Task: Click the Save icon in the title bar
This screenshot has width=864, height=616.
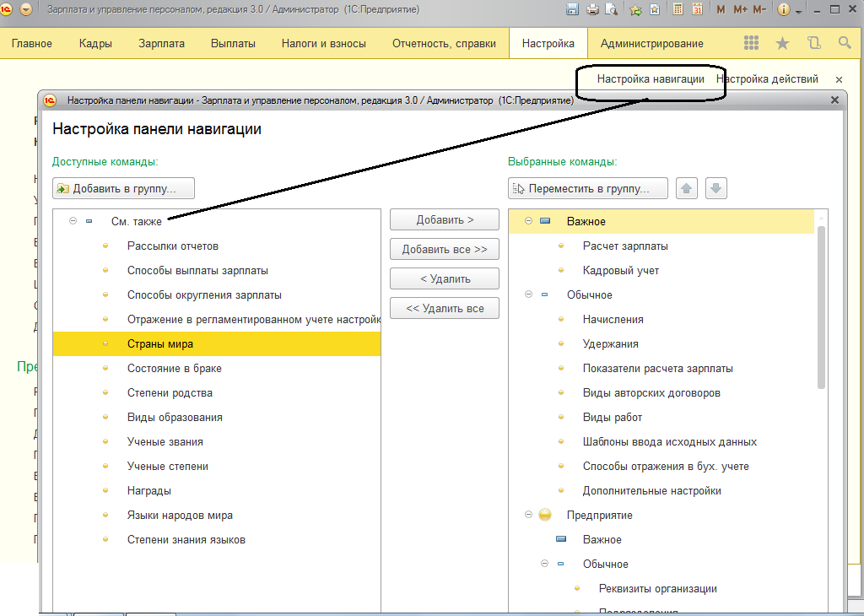Action: 572,10
